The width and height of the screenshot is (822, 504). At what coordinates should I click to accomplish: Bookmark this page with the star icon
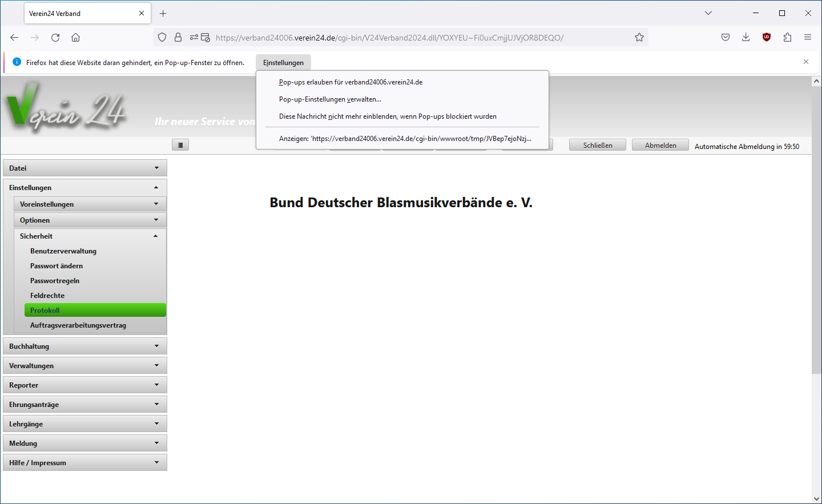pyautogui.click(x=639, y=38)
